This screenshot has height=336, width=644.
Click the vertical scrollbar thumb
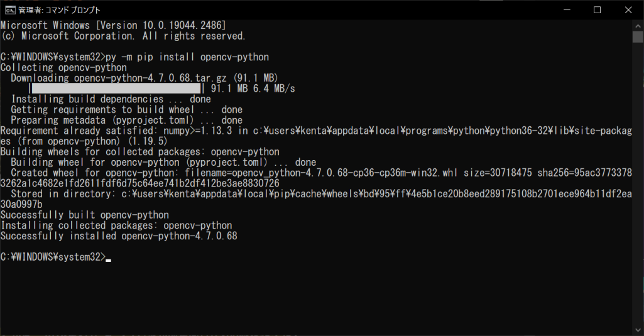click(638, 36)
